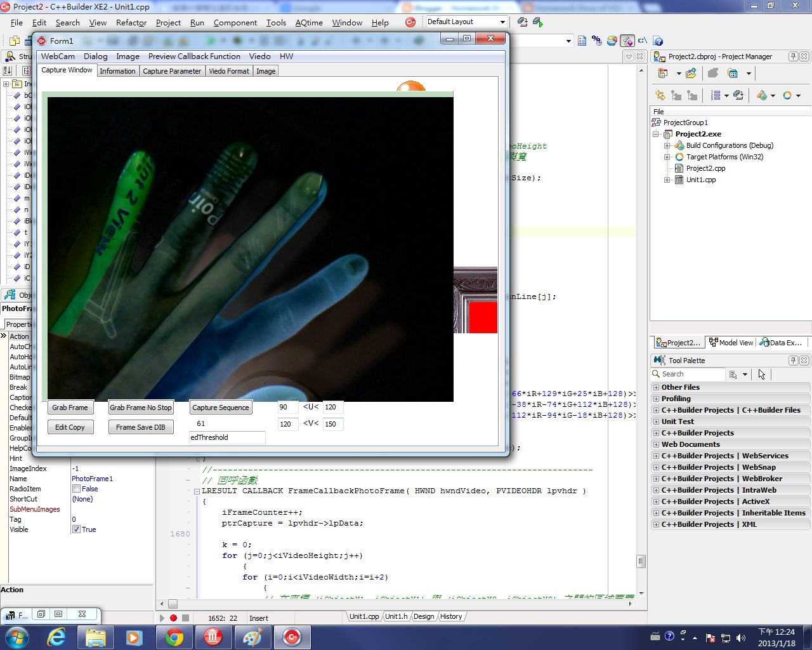The width and height of the screenshot is (812, 650).
Task: Open the AQtime menu
Action: 309,23
